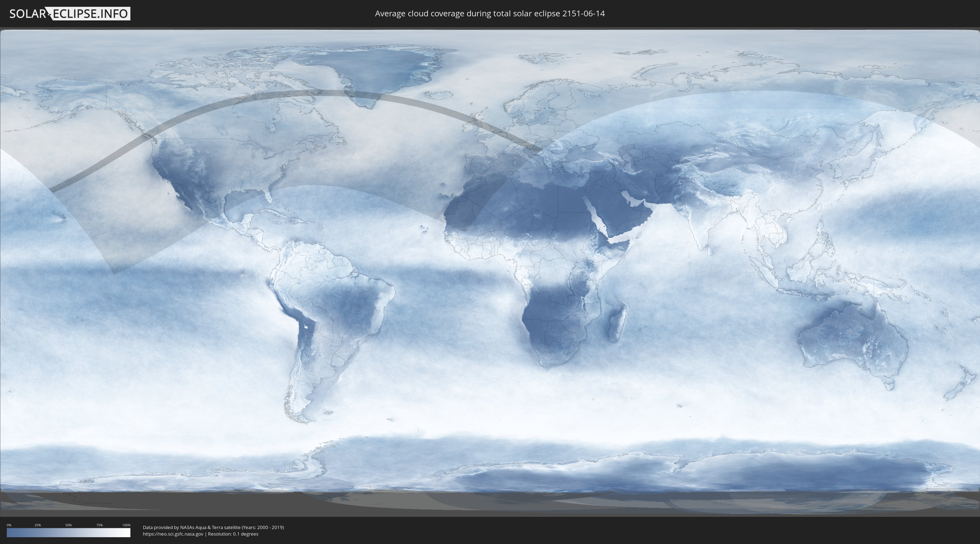Click the '100%' legend label
Image resolution: width=980 pixels, height=544 pixels.
[126, 525]
